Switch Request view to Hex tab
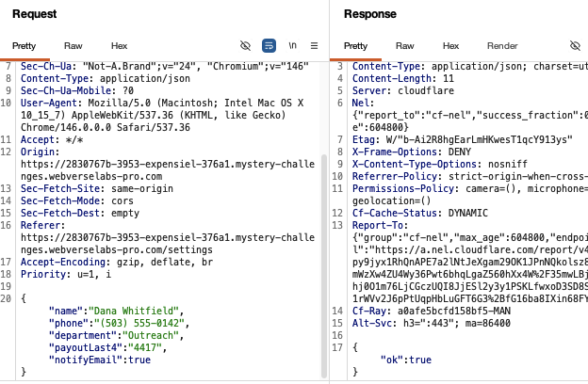The image size is (588, 384). pyautogui.click(x=120, y=46)
